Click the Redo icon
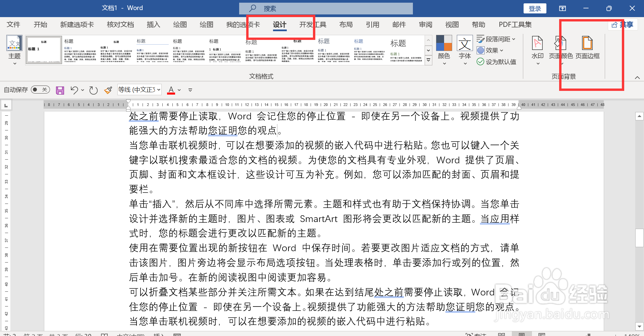This screenshot has width=644, height=336. pyautogui.click(x=93, y=90)
